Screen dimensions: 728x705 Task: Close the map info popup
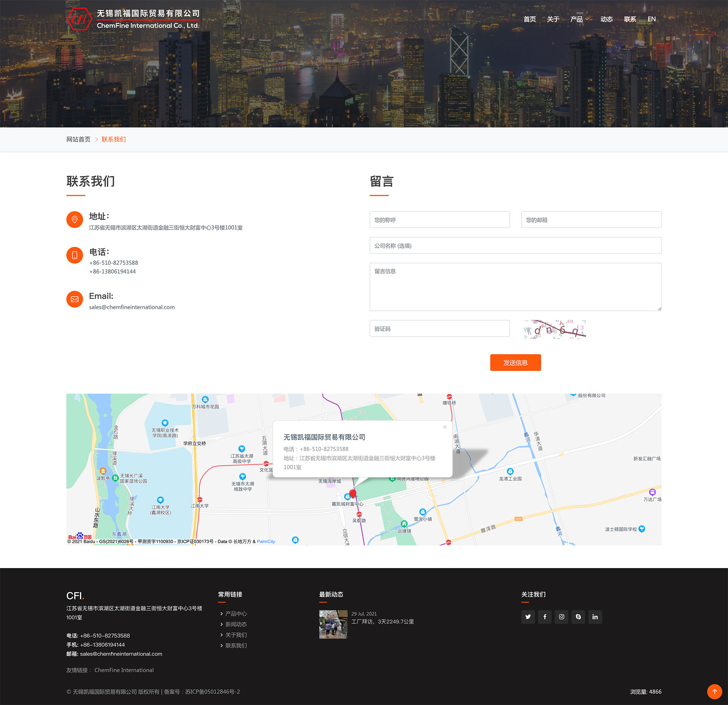445,427
